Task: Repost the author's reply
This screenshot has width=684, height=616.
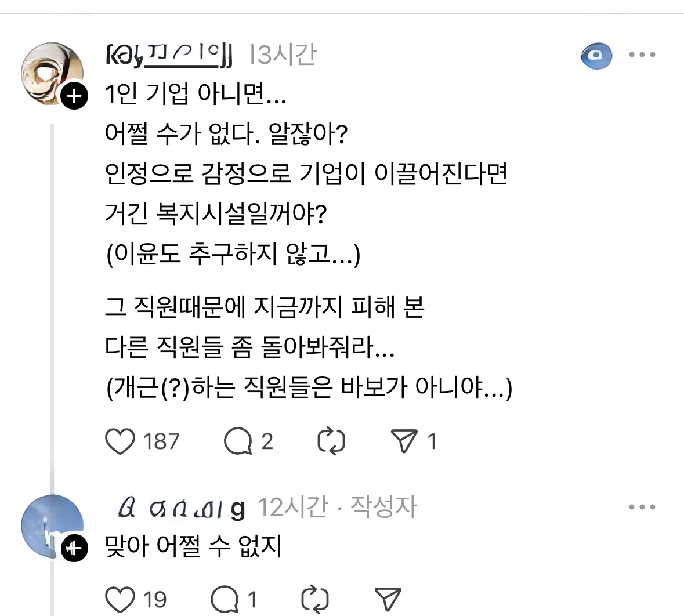Action: [x=316, y=600]
